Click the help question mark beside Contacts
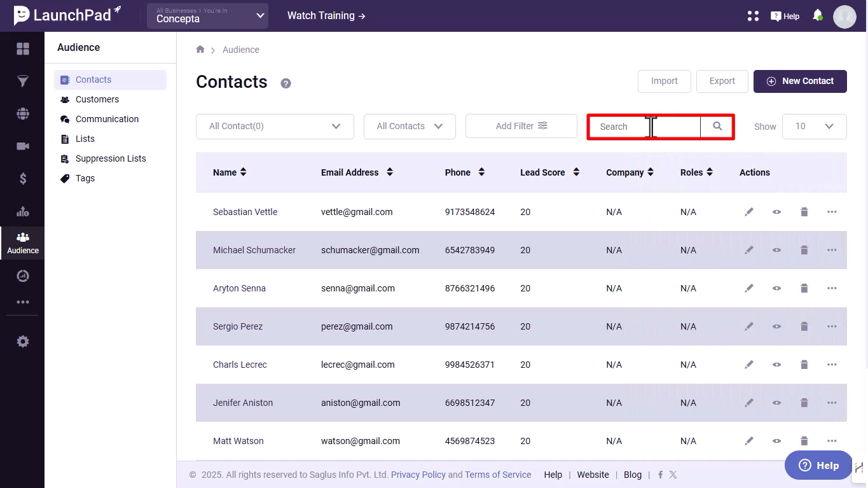The image size is (868, 488). [286, 83]
